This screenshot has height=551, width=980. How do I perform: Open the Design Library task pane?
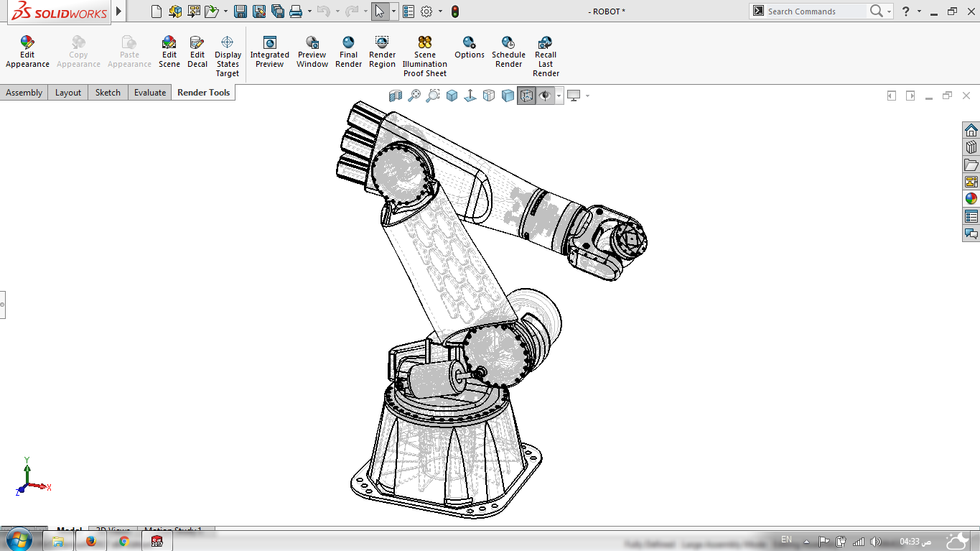971,146
